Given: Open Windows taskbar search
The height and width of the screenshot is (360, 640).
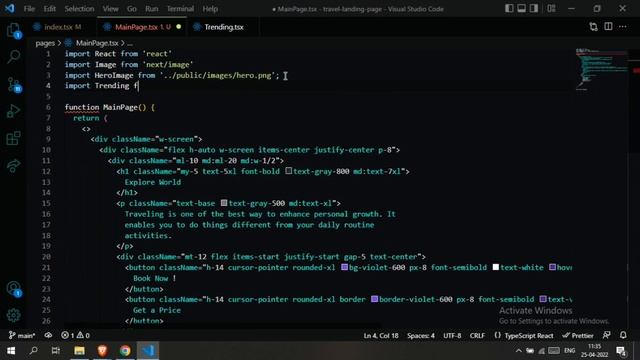Looking at the screenshot, I should click(33, 351).
